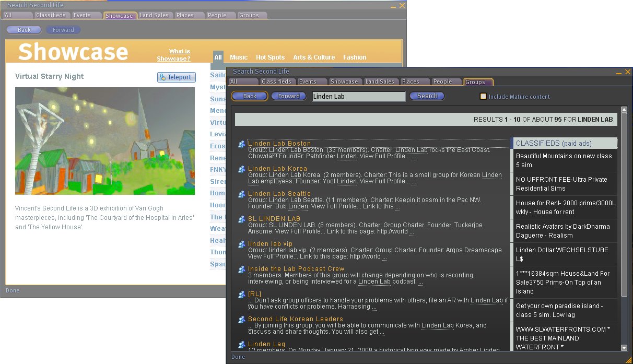Image resolution: width=633 pixels, height=364 pixels.
Task: Click the group icon beside Linden Lab Boston
Action: pos(241,144)
